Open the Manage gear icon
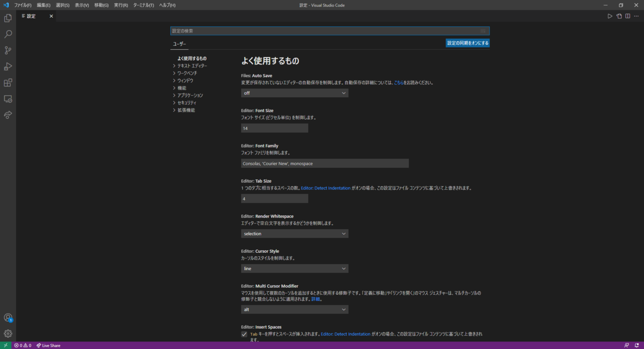 click(x=8, y=333)
